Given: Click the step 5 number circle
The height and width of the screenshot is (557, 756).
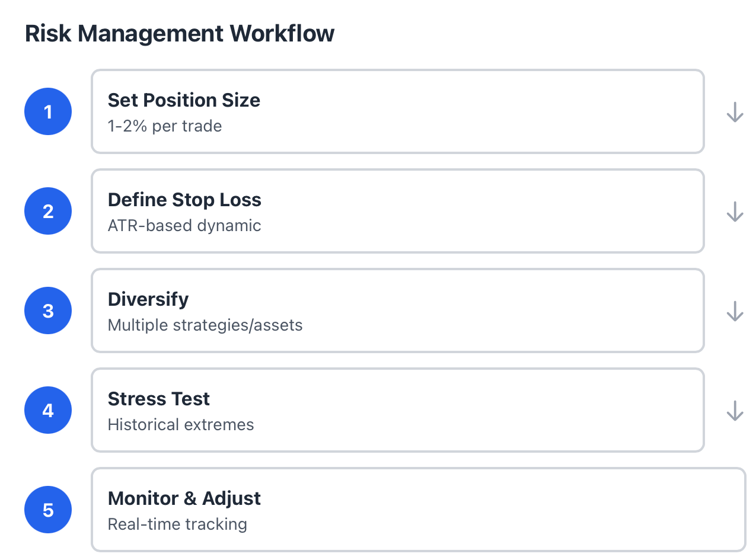Looking at the screenshot, I should (48, 510).
